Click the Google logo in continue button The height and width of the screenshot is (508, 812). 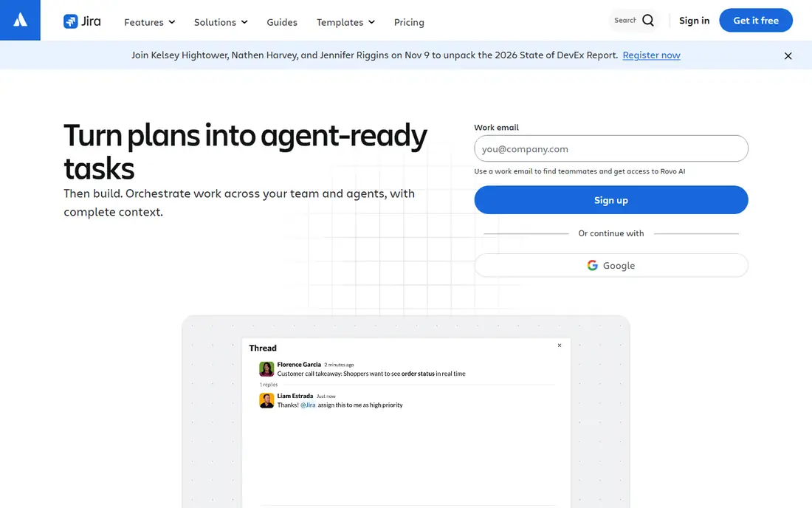point(593,265)
